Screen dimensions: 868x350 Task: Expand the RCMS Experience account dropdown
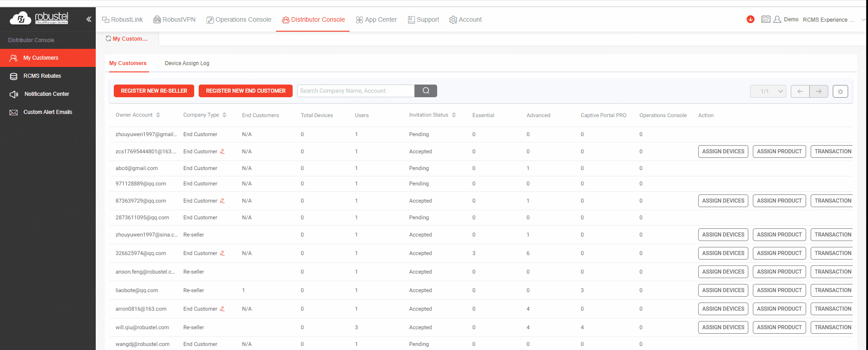(863, 19)
